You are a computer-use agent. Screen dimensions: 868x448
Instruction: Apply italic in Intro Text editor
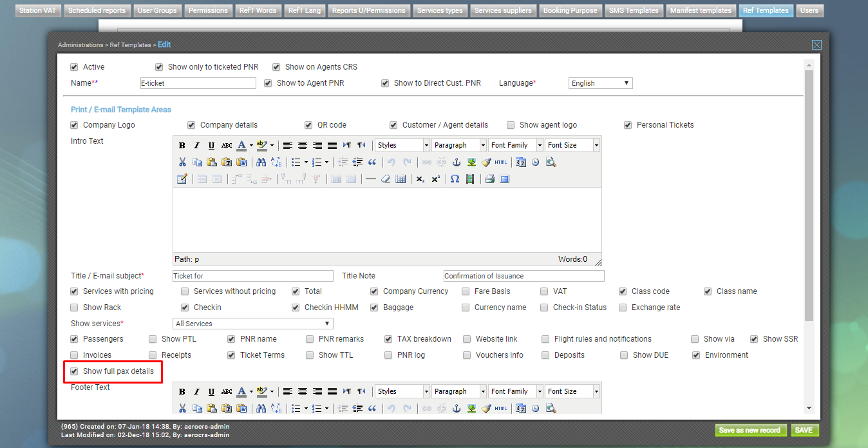pos(197,145)
